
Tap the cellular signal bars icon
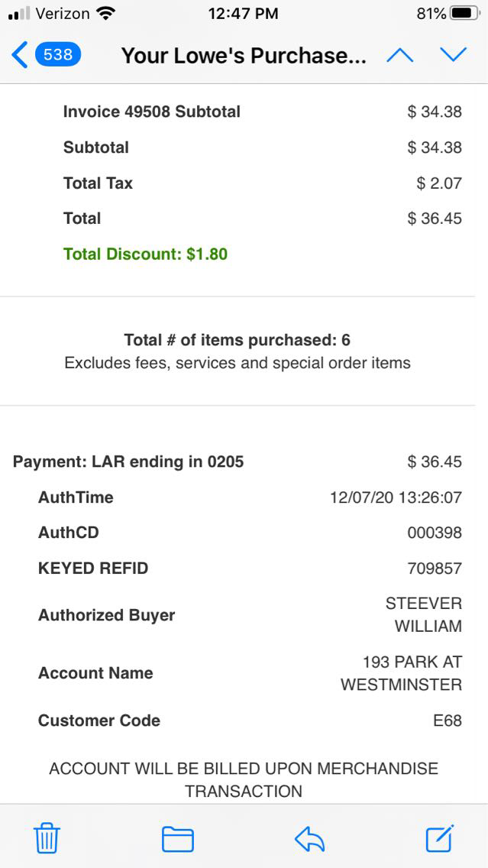19,14
